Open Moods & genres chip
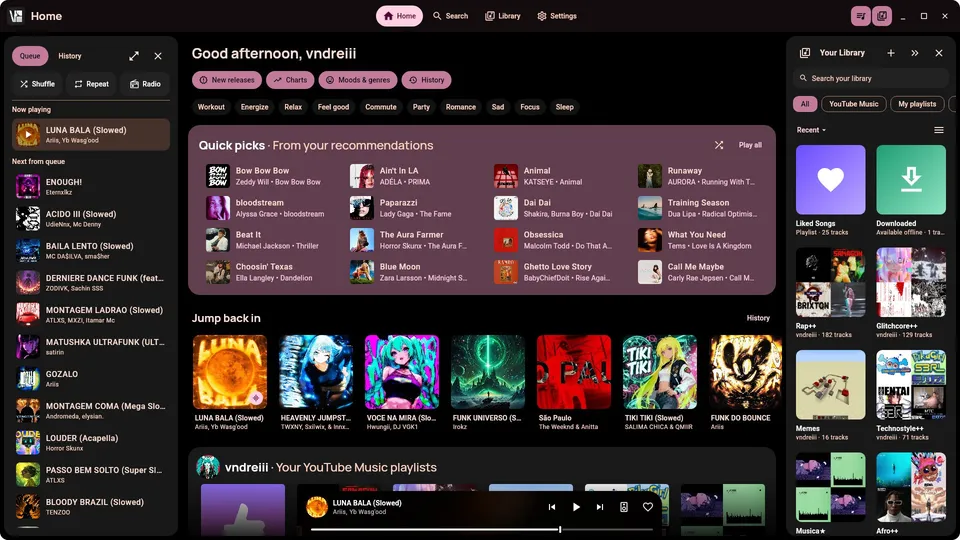The height and width of the screenshot is (540, 960). [358, 80]
